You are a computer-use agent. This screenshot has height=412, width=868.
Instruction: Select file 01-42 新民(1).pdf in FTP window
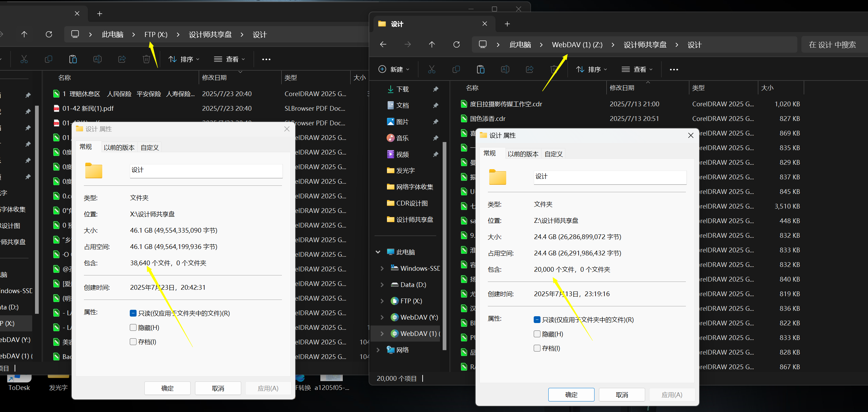click(88, 108)
